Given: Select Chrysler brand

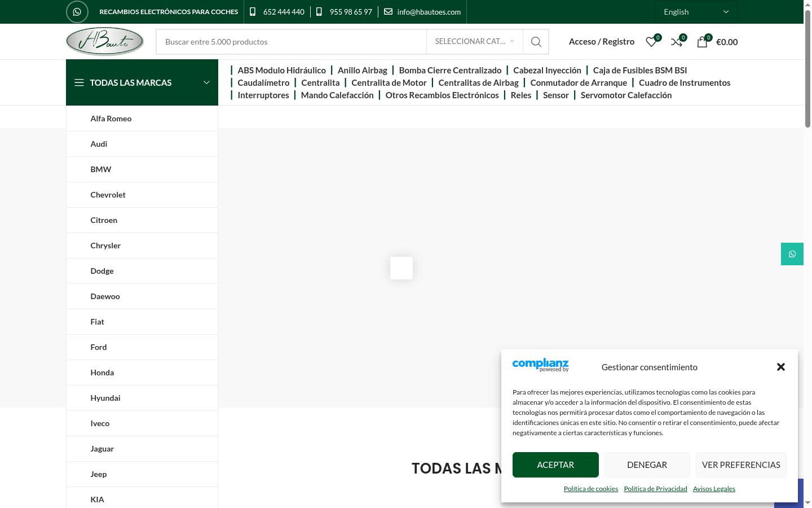Looking at the screenshot, I should (x=142, y=246).
